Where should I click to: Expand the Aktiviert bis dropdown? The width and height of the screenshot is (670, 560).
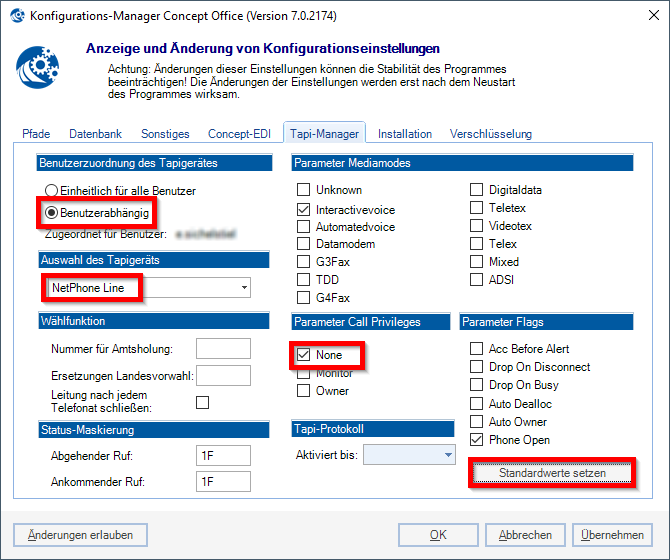[447, 455]
